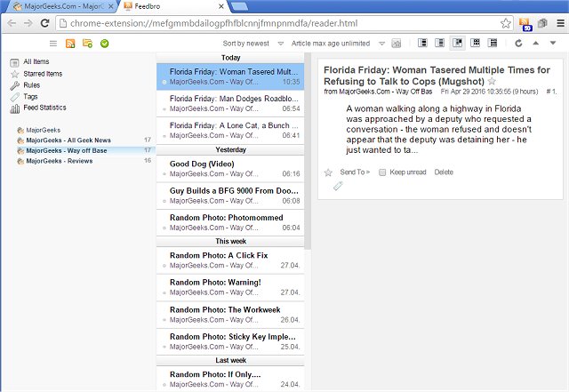Open the chart icon beside article max age
This screenshot has width=569, height=392.
(x=397, y=44)
